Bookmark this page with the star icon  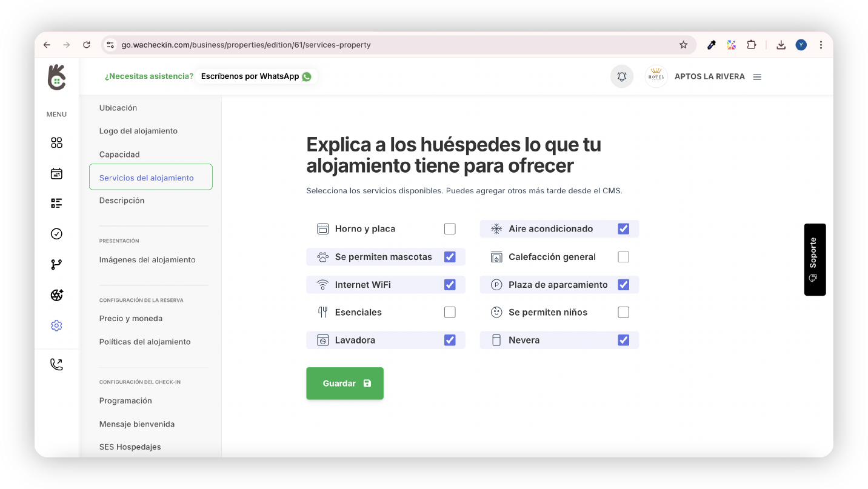pos(683,45)
